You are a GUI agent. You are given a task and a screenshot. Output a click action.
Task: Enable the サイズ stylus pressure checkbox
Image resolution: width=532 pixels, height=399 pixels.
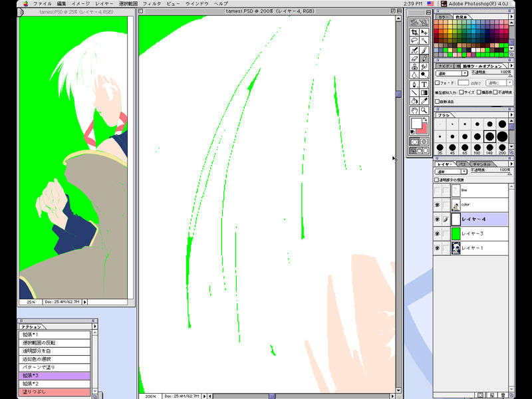461,92
